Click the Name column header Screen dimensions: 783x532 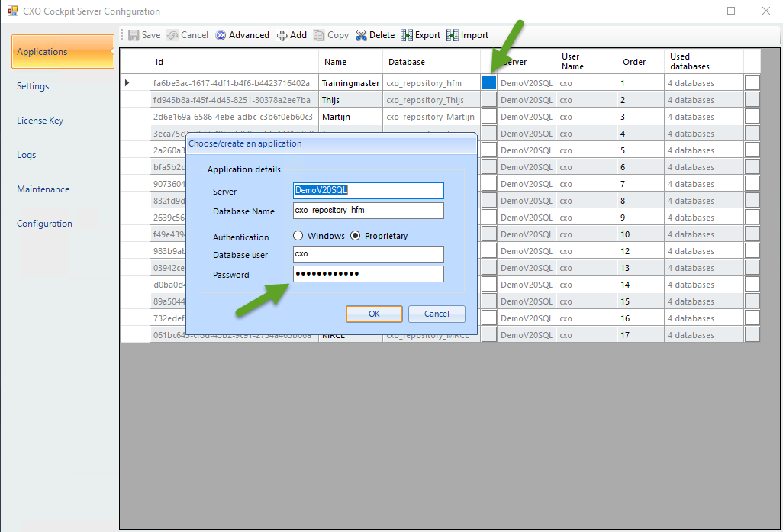tap(350, 61)
